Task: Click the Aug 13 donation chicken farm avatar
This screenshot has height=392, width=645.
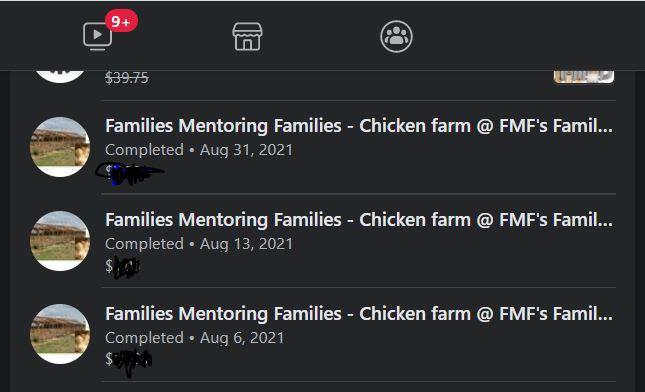Action: point(60,241)
